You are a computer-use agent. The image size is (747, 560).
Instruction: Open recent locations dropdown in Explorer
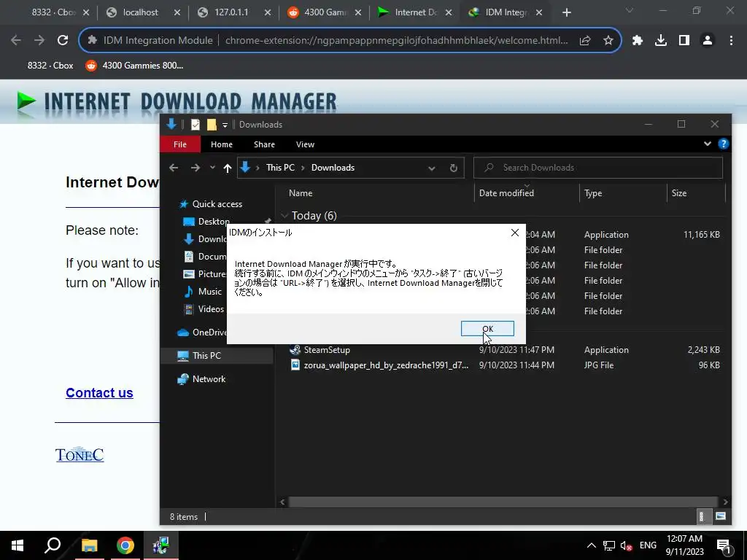212,168
